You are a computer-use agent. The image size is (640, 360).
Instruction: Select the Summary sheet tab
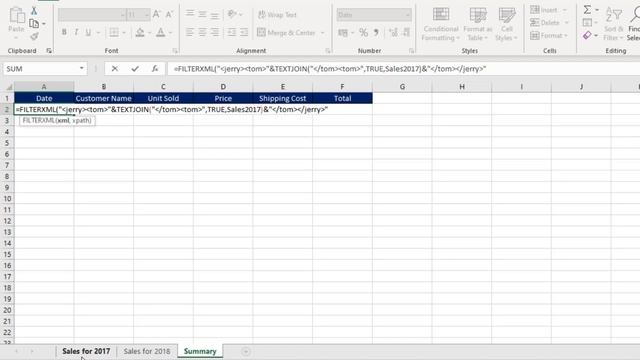[x=200, y=351]
